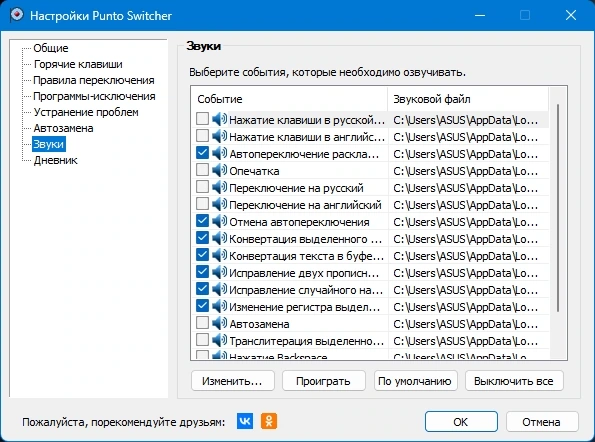Uncheck Автопереключение раскла sound checkbox
The image size is (595, 442).
coord(202,153)
